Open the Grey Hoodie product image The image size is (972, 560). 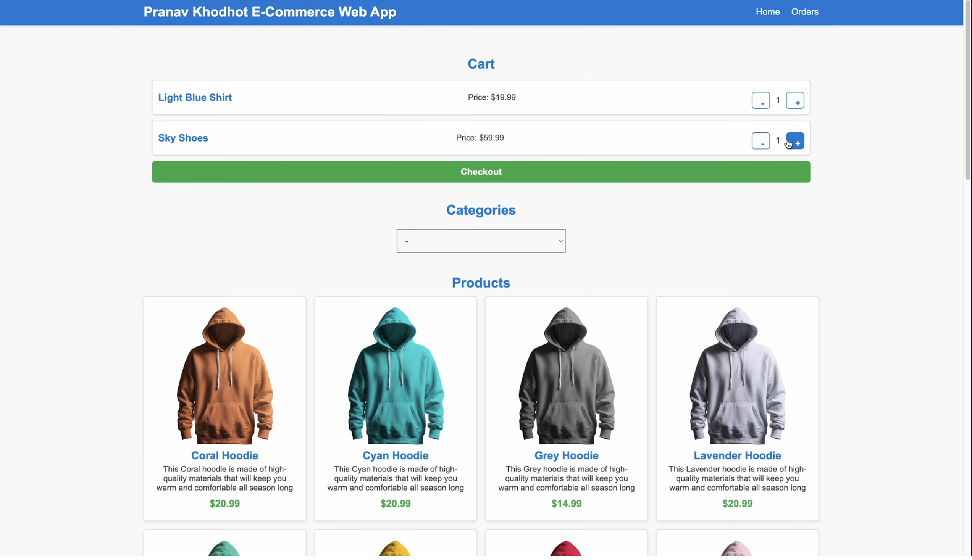[x=567, y=376]
